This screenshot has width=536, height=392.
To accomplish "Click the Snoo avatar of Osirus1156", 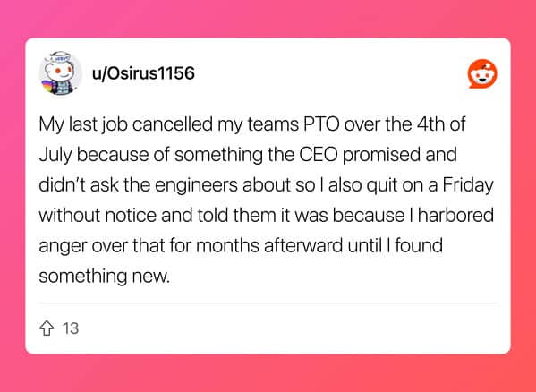I will (61, 73).
